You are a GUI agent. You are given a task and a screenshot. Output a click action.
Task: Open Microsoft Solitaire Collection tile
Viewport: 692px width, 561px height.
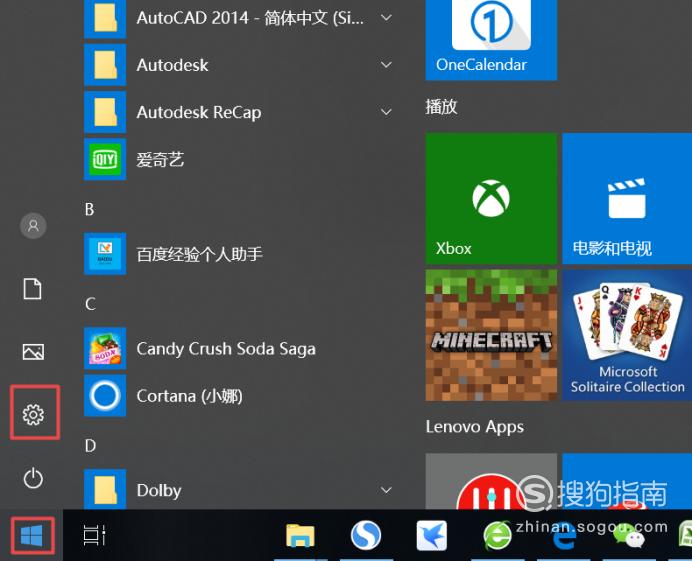[627, 335]
